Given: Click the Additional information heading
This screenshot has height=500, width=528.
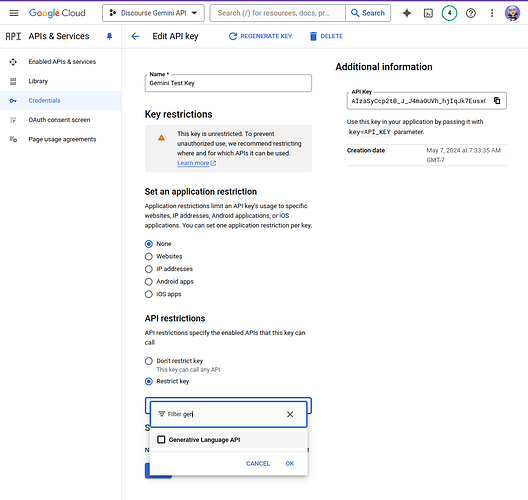Looking at the screenshot, I should (x=384, y=67).
